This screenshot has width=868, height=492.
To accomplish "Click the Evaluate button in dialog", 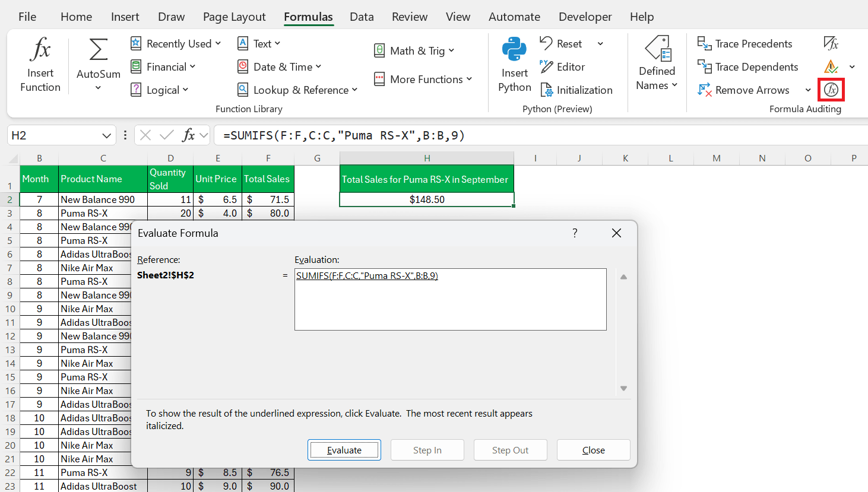I will (344, 450).
